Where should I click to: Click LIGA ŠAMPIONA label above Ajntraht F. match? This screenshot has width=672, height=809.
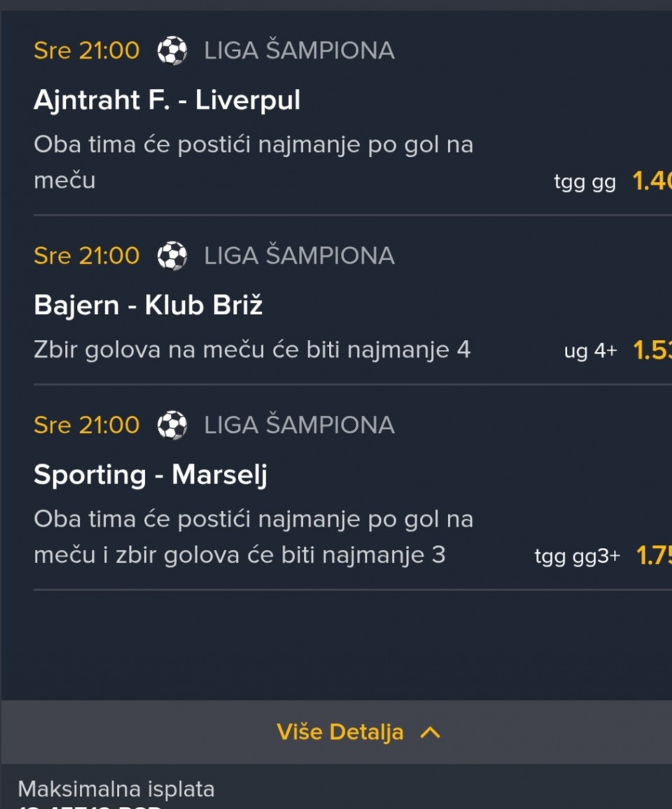coord(299,50)
